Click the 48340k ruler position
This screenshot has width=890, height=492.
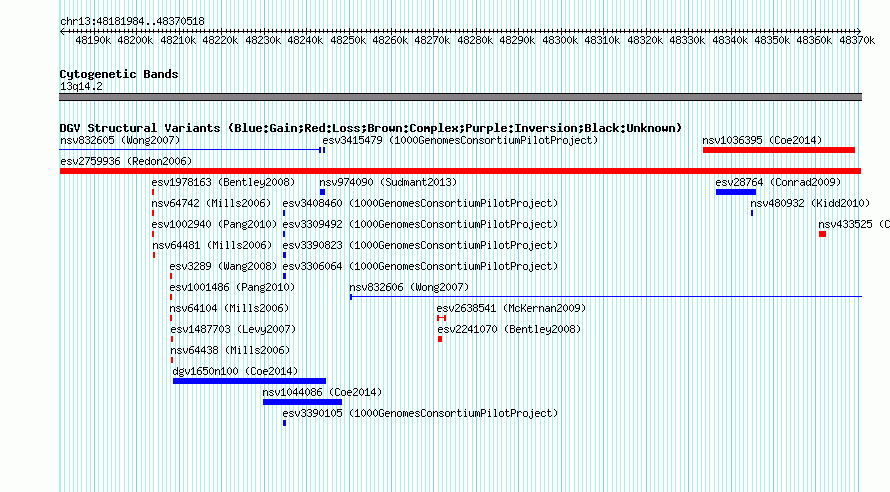point(730,40)
